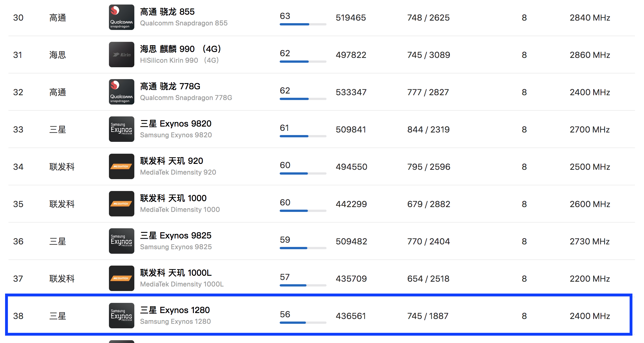The height and width of the screenshot is (343, 644).
Task: Click the Geekbench value 745 / 1887
Action: click(x=428, y=316)
